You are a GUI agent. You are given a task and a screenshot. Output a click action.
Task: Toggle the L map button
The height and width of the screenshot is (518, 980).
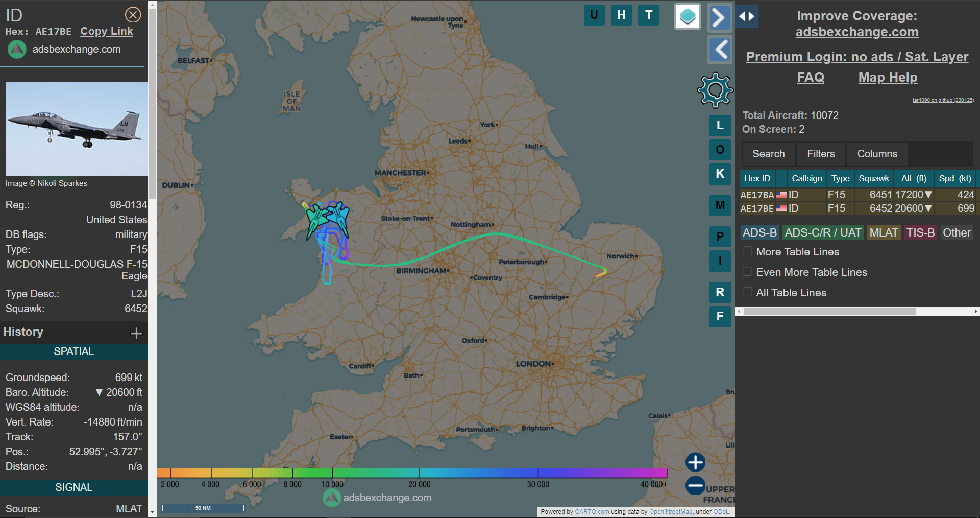720,125
